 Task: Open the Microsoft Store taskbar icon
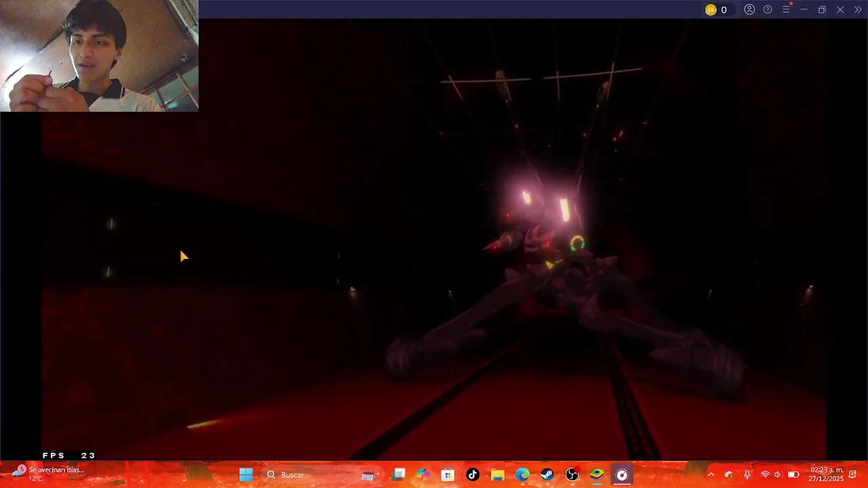[x=448, y=474]
